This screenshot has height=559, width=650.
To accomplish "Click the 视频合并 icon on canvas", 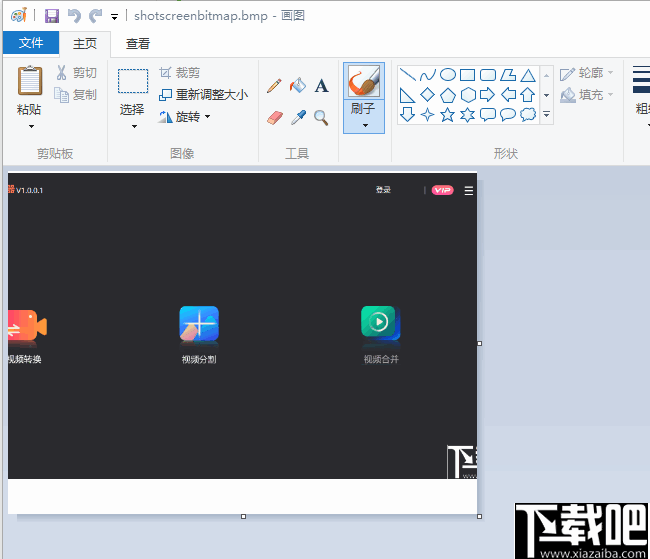I will [x=381, y=323].
